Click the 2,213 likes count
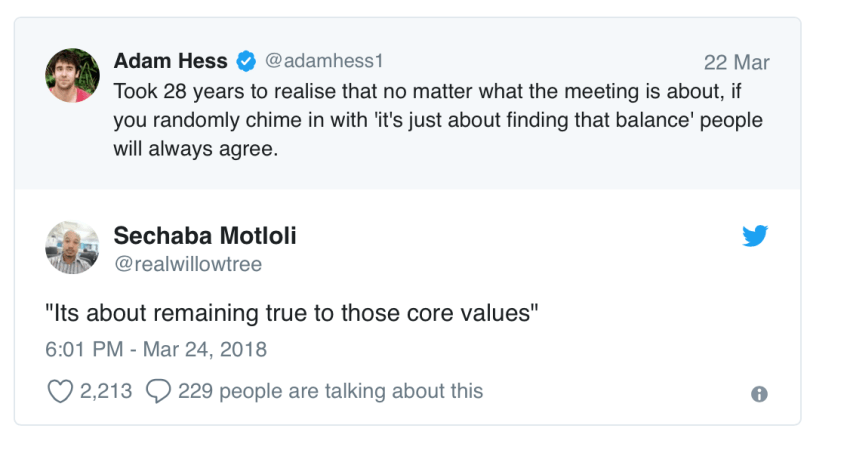 coord(106,391)
